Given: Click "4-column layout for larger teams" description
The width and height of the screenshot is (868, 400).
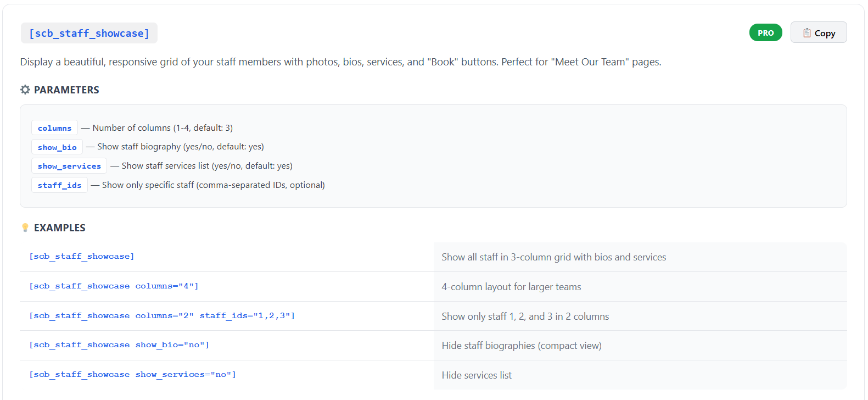Looking at the screenshot, I should [x=511, y=287].
